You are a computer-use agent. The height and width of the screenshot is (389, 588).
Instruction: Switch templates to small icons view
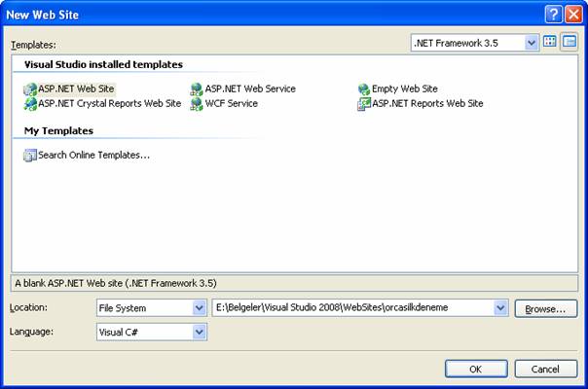coord(569,42)
